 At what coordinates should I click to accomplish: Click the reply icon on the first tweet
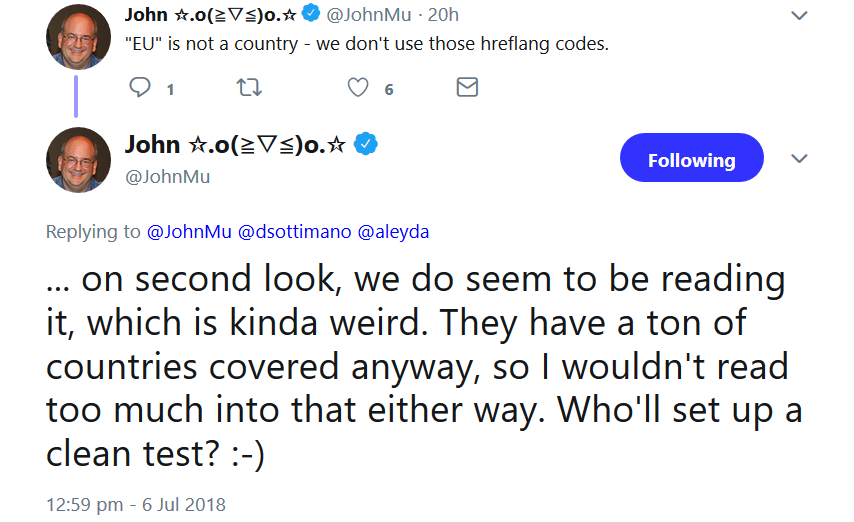[x=141, y=88]
